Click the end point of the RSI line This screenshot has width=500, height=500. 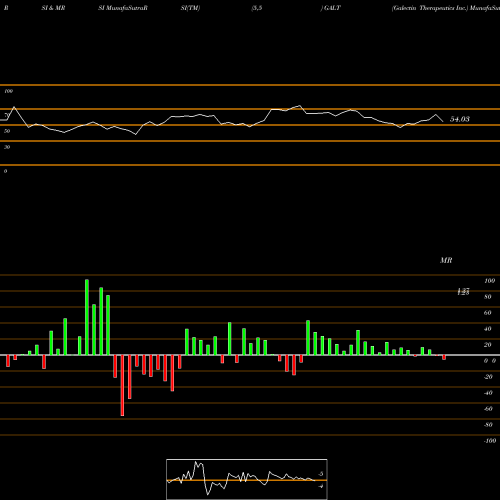point(443,121)
